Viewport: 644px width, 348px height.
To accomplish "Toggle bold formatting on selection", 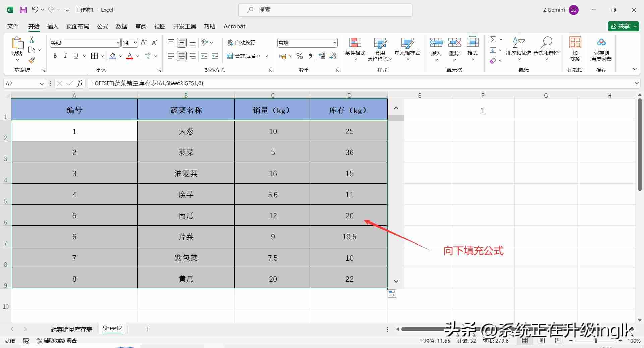I will [x=55, y=56].
